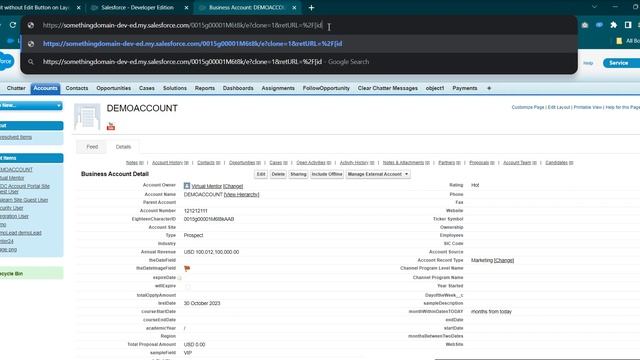This screenshot has height=360, width=640.
Task: Click Change link next to account owner
Action: pyautogui.click(x=233, y=186)
